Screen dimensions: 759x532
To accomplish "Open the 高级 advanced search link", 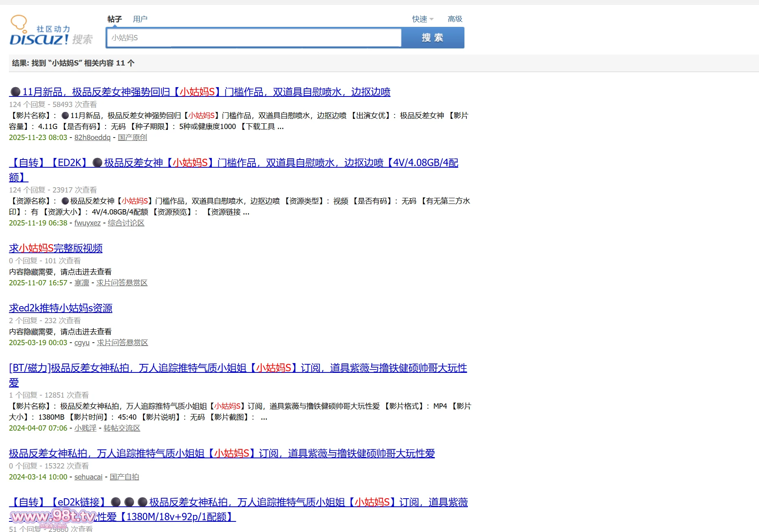I will (455, 19).
